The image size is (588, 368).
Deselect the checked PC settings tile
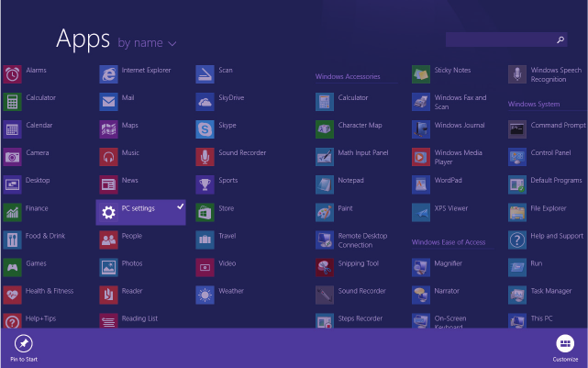pos(140,212)
